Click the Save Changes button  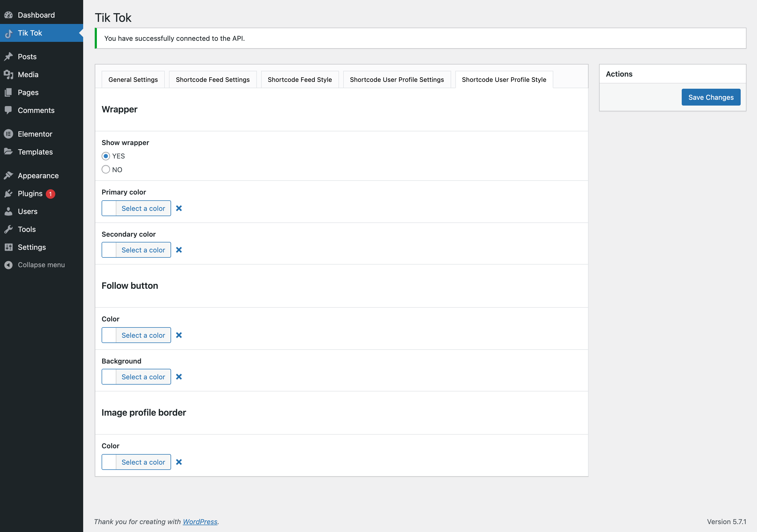point(711,97)
